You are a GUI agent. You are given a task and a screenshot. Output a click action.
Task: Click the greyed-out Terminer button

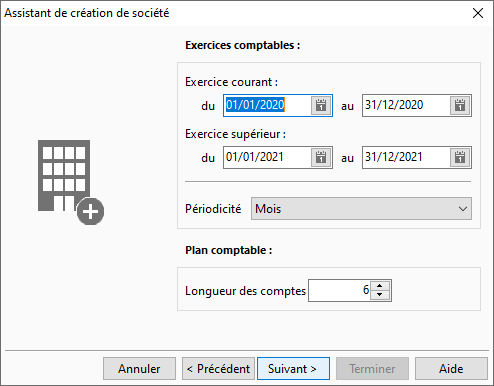[x=372, y=369]
